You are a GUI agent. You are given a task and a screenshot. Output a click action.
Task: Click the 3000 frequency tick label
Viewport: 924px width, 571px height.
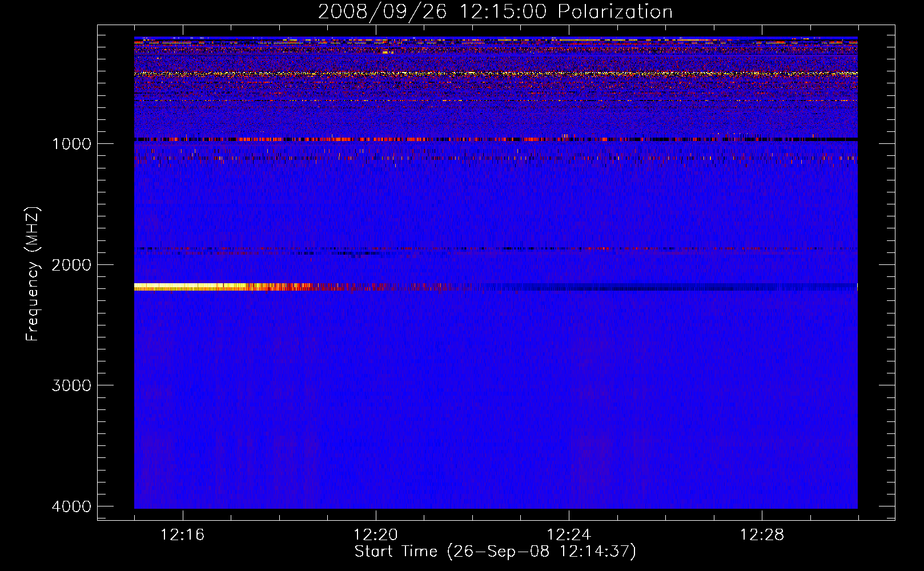[71, 385]
